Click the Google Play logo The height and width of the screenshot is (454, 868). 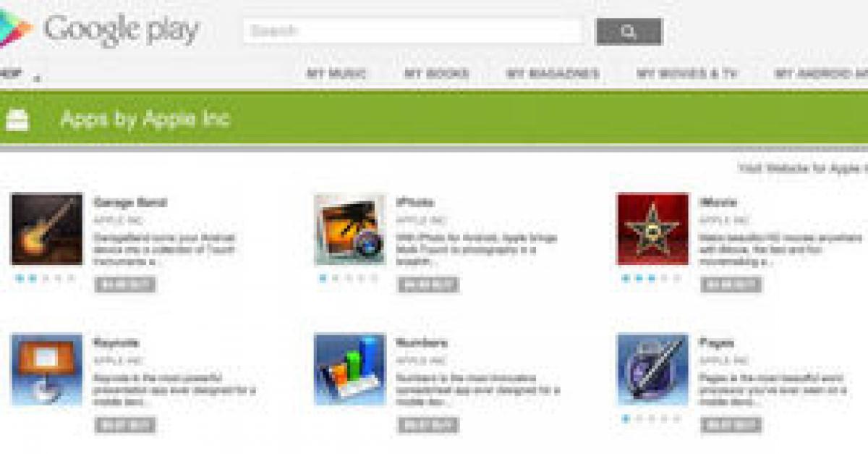point(100,29)
